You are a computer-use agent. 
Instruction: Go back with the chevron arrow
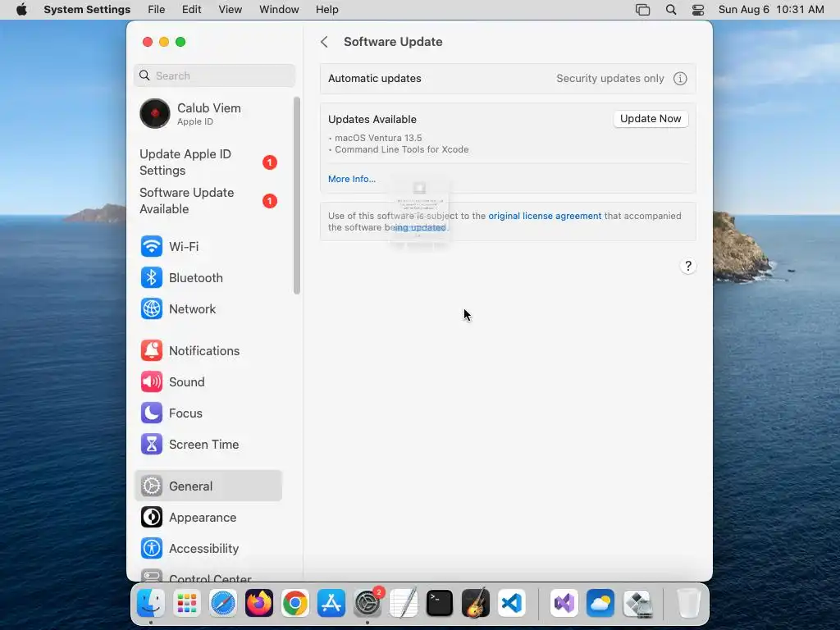[324, 42]
